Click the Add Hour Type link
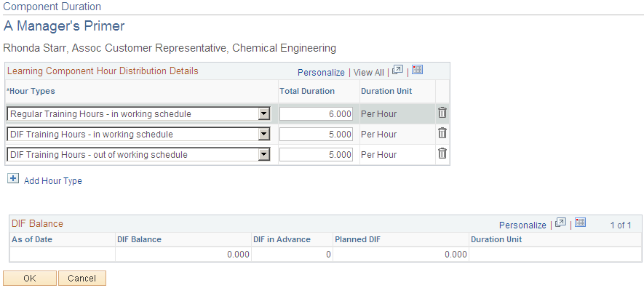This screenshot has width=644, height=288. click(53, 181)
